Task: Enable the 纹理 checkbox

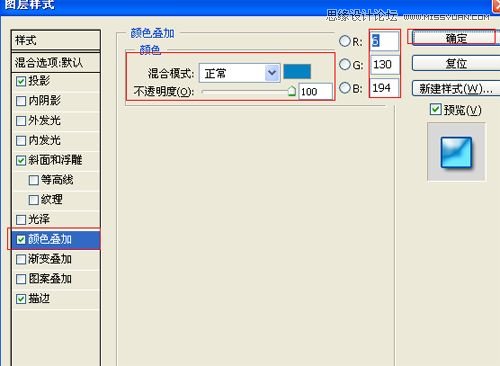Action: click(34, 200)
